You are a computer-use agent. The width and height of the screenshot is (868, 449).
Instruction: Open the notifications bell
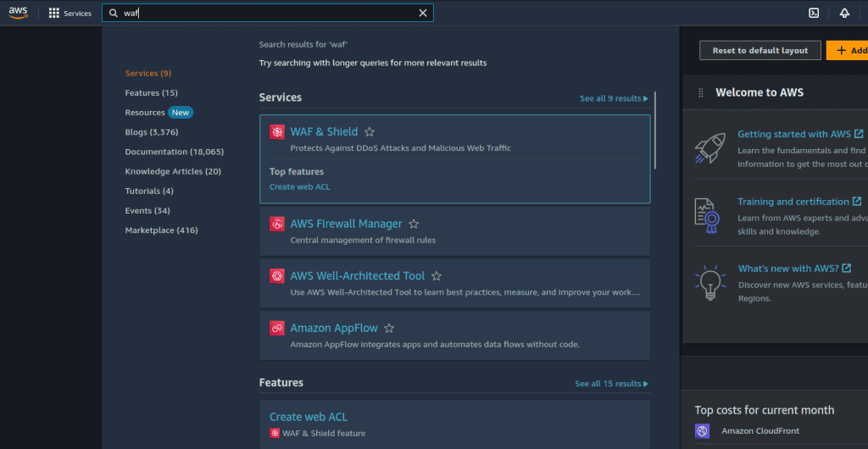click(844, 14)
